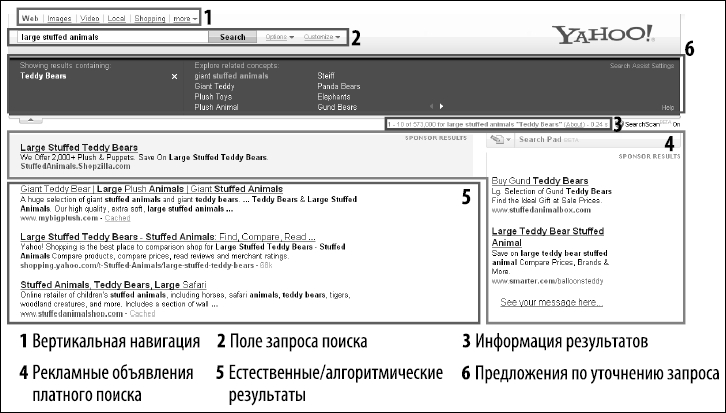Viewport: 726px width, 413px height.
Task: Expand the 'more' verticals dropdown
Action: pos(185,19)
